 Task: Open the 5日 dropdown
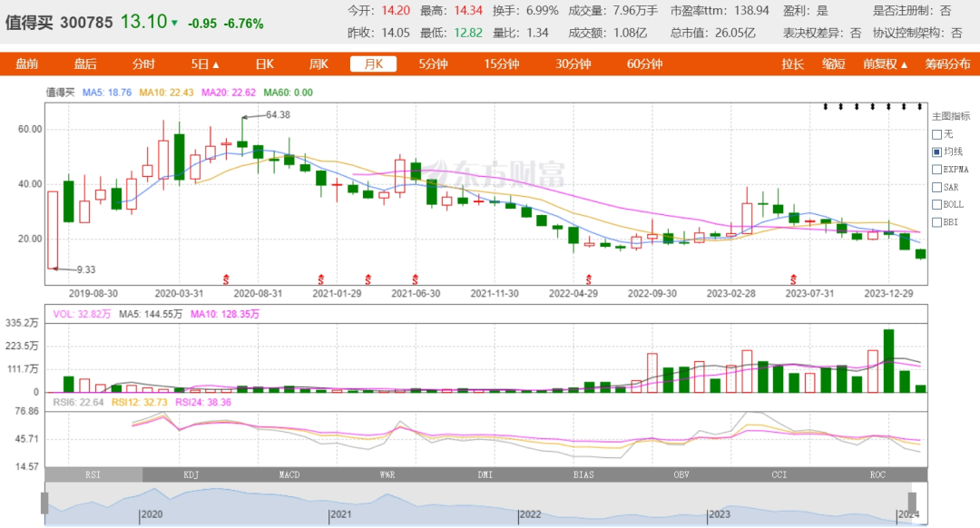(205, 64)
